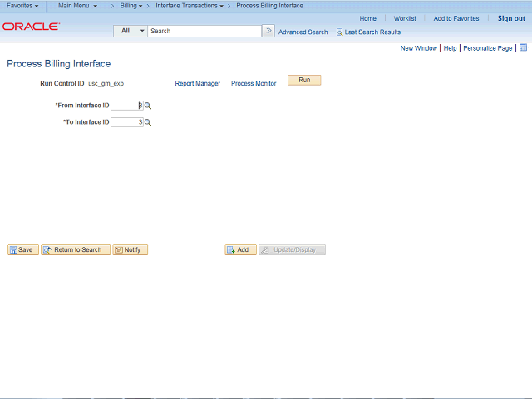Open the Help link
This screenshot has width=532, height=399.
click(x=450, y=48)
